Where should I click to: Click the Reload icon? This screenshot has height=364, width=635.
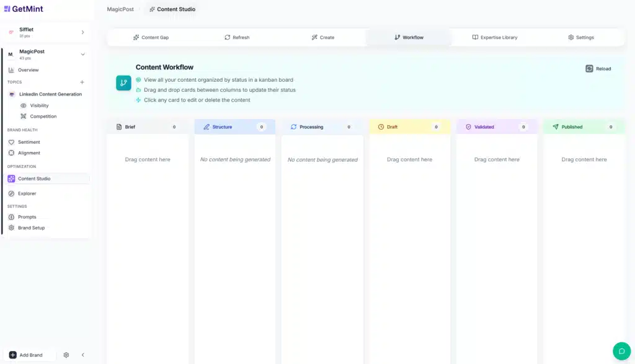(x=589, y=69)
